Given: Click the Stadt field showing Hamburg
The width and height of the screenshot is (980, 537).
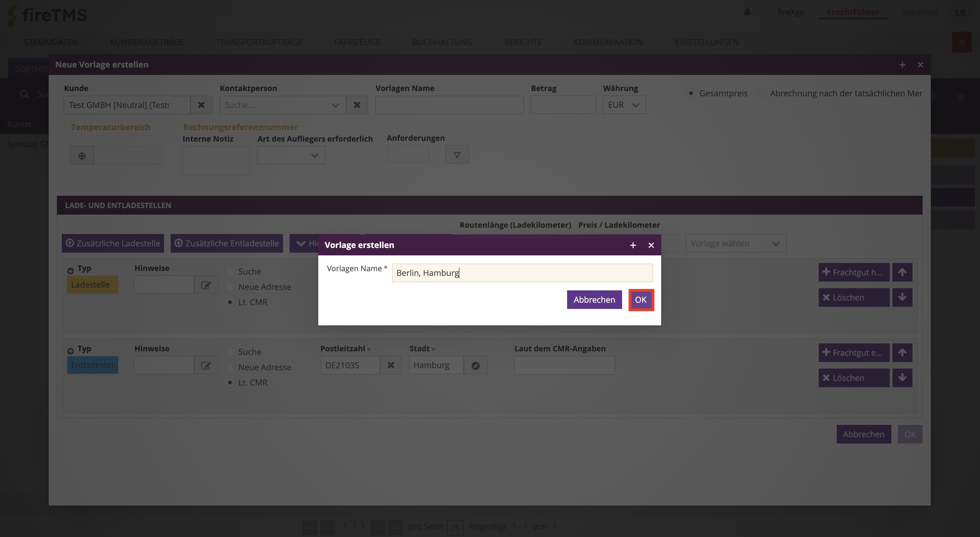Looking at the screenshot, I should (x=436, y=366).
